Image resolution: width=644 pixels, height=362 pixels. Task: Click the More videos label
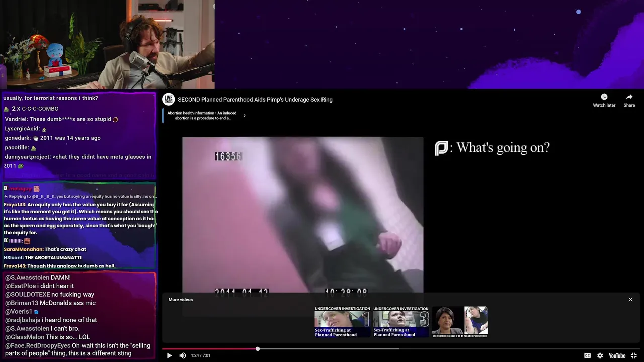(181, 299)
